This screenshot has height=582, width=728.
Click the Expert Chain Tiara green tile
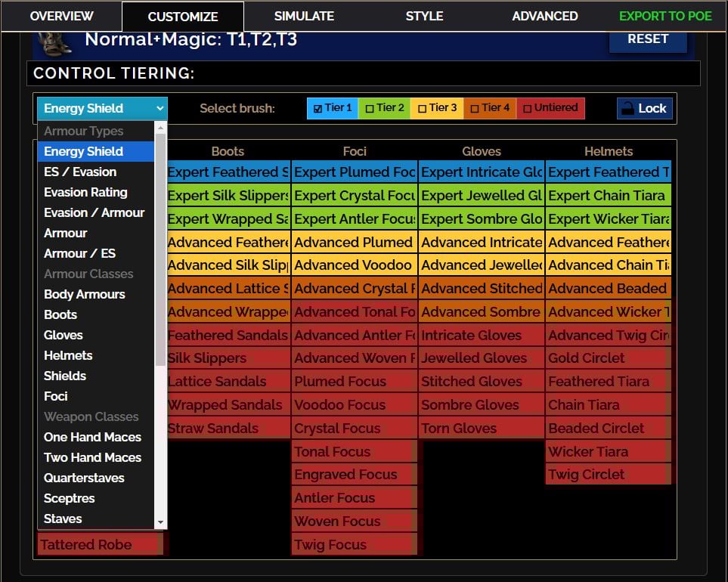pyautogui.click(x=608, y=196)
